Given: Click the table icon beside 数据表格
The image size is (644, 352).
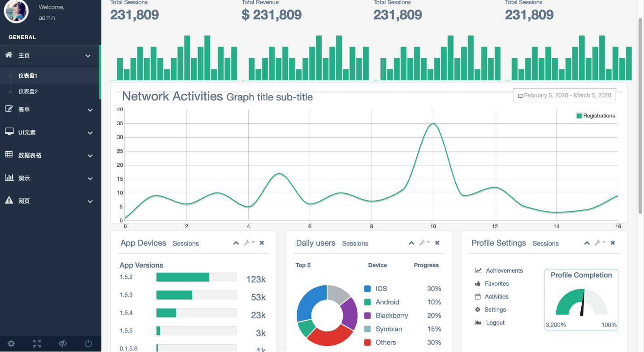Looking at the screenshot, I should pyautogui.click(x=9, y=154).
